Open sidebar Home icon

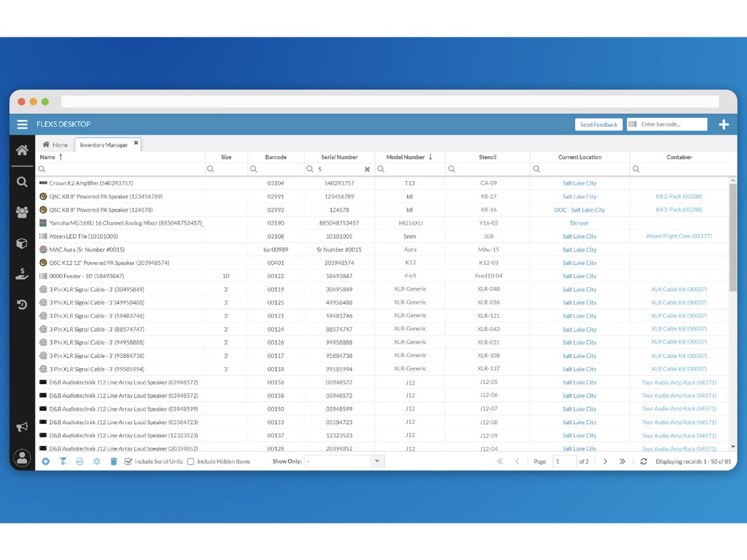[x=22, y=151]
